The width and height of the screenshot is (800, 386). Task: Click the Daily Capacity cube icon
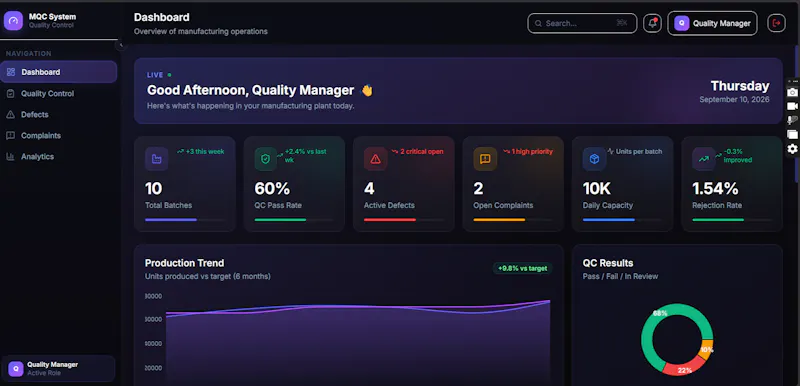click(x=594, y=159)
